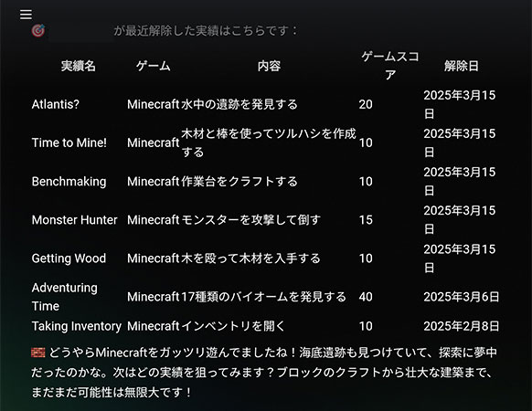Click the Atlantis? achievement name
The height and width of the screenshot is (411, 532).
coord(56,104)
